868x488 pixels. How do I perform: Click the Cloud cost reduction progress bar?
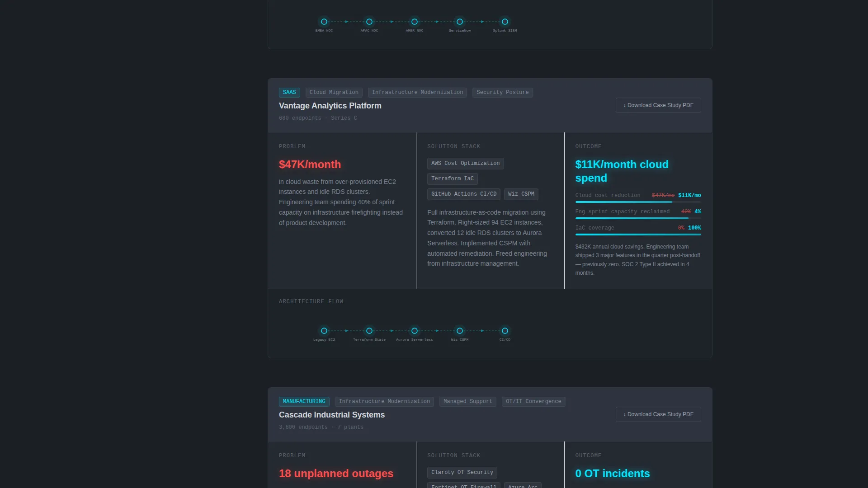[638, 202]
